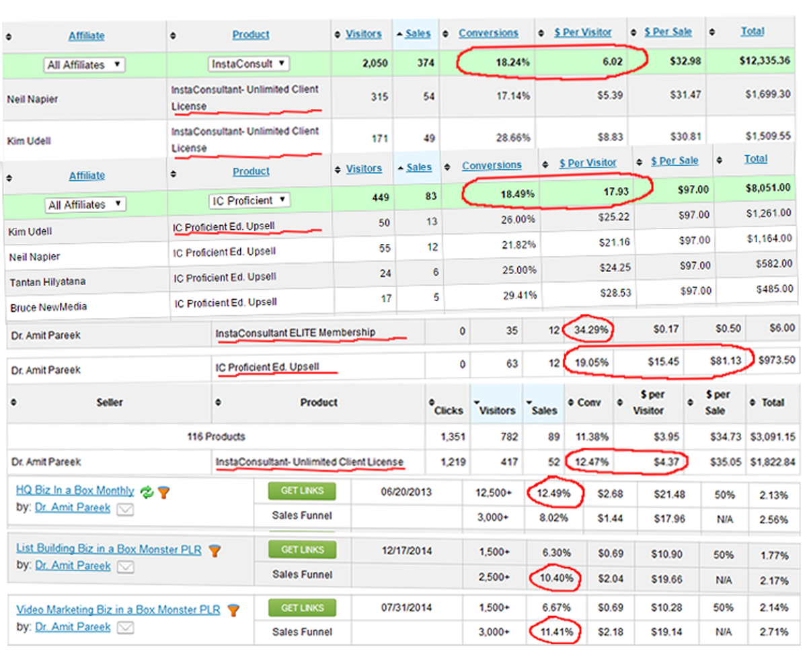Click envelope icon under List Building Biz listing

click(x=125, y=567)
